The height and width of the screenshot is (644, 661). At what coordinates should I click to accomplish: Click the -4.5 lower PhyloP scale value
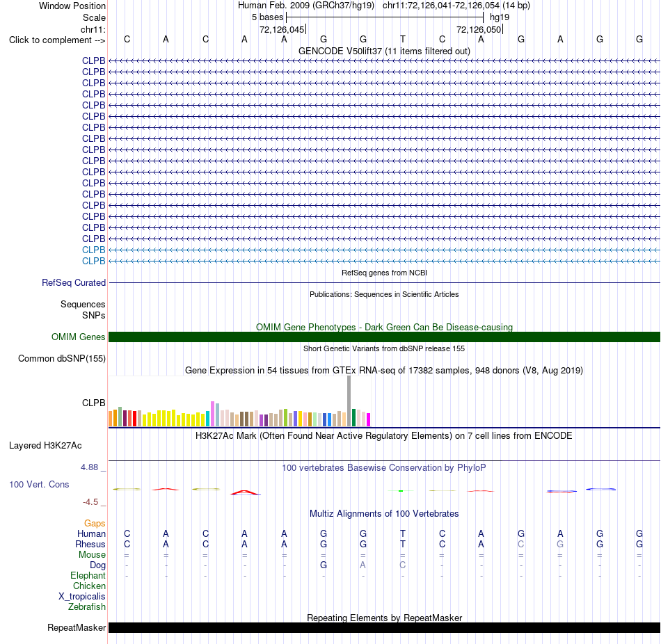(x=90, y=502)
